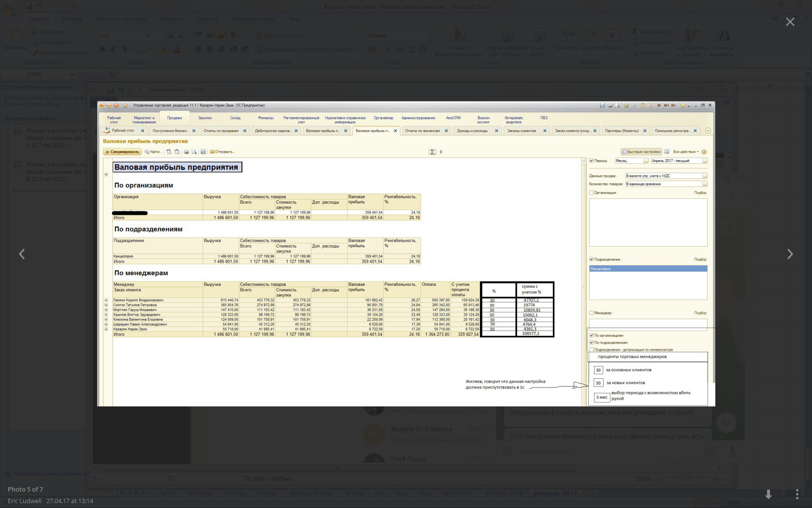Uncheck the Подразделение filter checkbox
This screenshot has width=812, height=508.
tap(591, 259)
